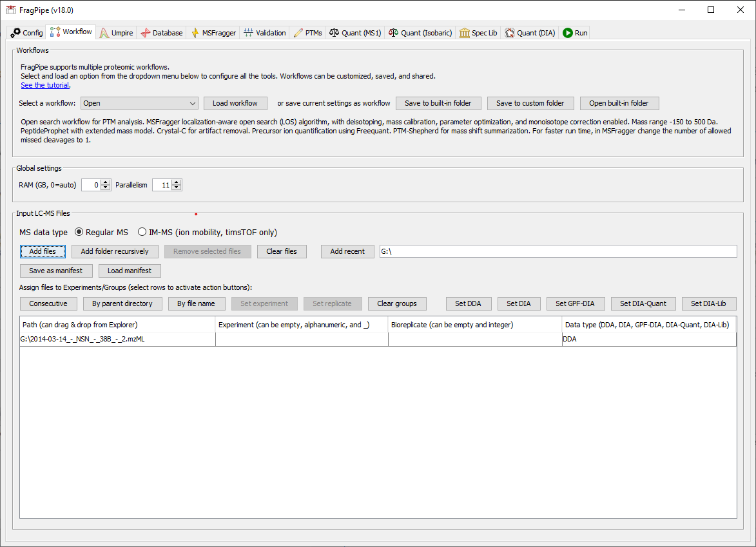756x547 pixels.
Task: Select the 38B_-_2.mzML file path cell
Action: click(118, 340)
